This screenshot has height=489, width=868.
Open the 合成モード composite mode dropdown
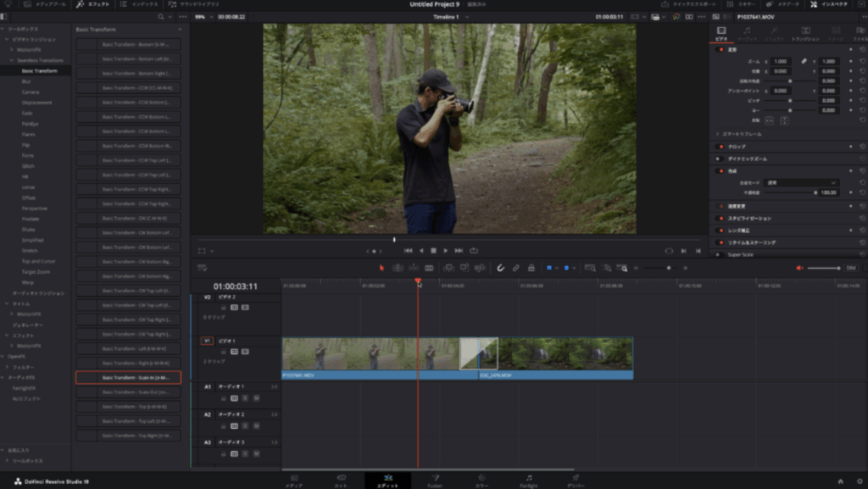click(x=801, y=183)
